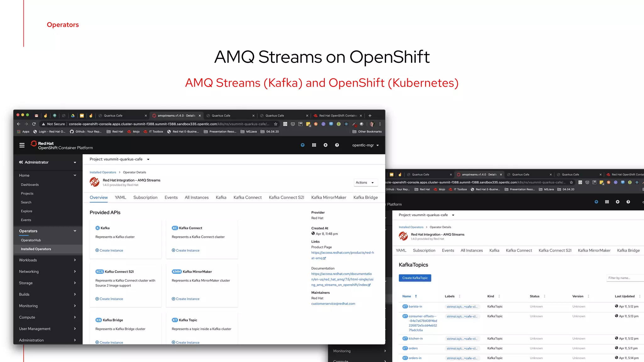Open the Administrator perspective dropdown
Viewport: 644px width, 362px height.
[x=48, y=162]
